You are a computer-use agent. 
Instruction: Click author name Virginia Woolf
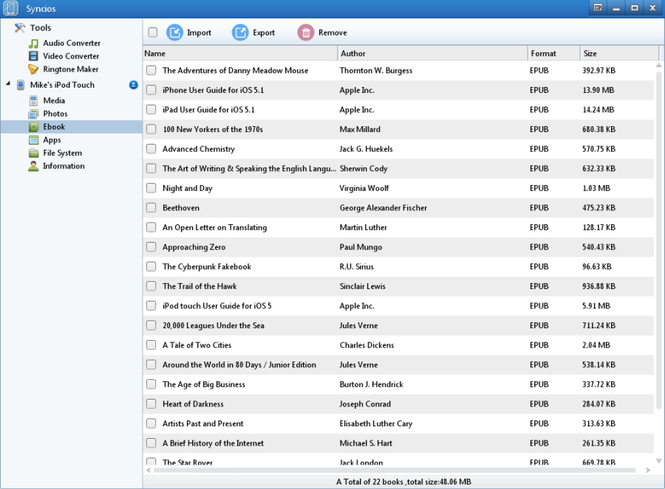click(364, 188)
